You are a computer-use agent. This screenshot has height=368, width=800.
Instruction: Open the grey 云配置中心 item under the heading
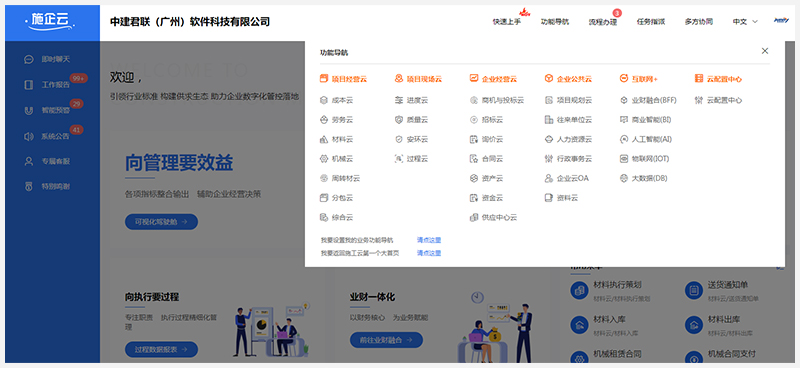click(718, 101)
